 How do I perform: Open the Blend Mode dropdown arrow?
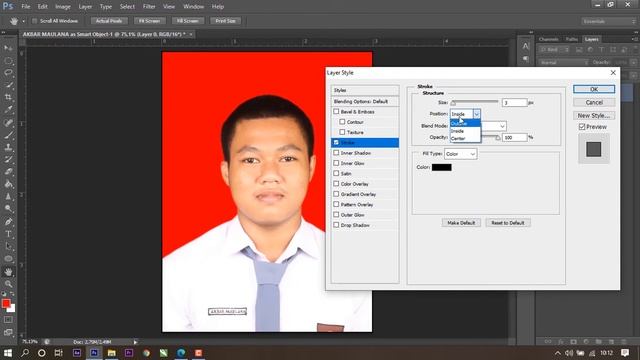tap(502, 126)
